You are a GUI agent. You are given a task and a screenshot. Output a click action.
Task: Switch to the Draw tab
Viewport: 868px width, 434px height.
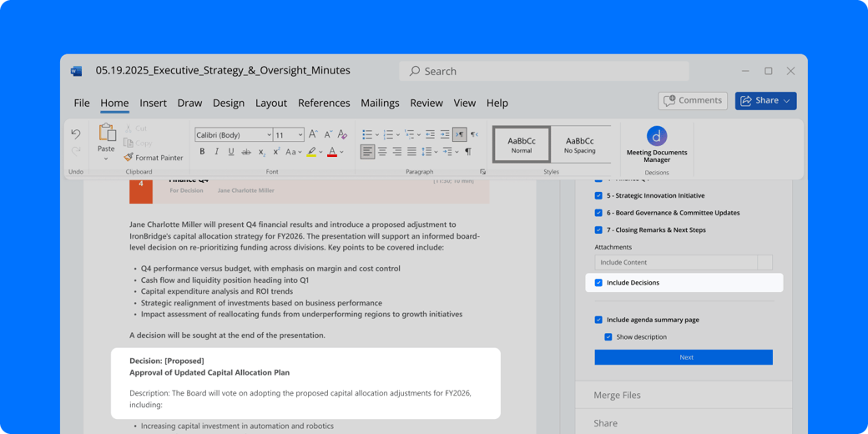pos(190,103)
